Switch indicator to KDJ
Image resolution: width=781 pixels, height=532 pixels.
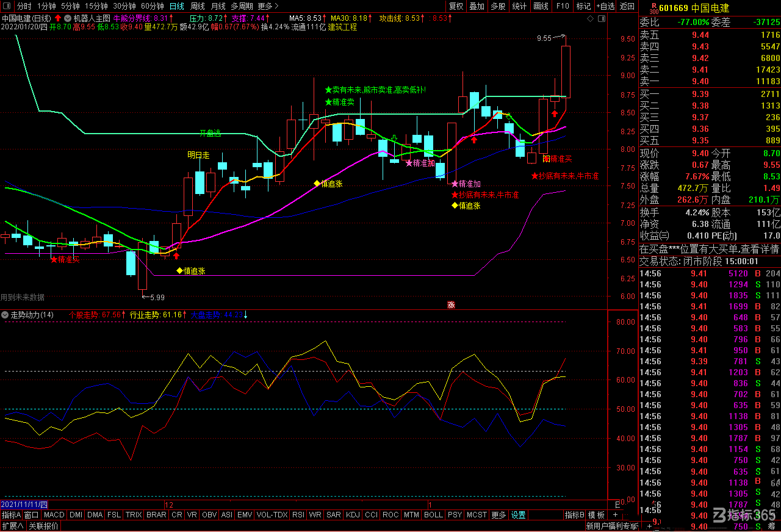pos(353,515)
